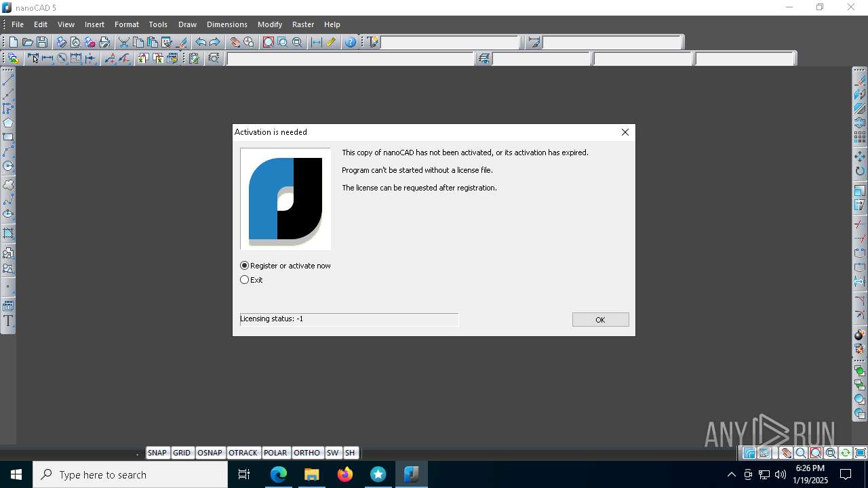
Task: Click the Paste clipboard icon
Action: [x=153, y=42]
